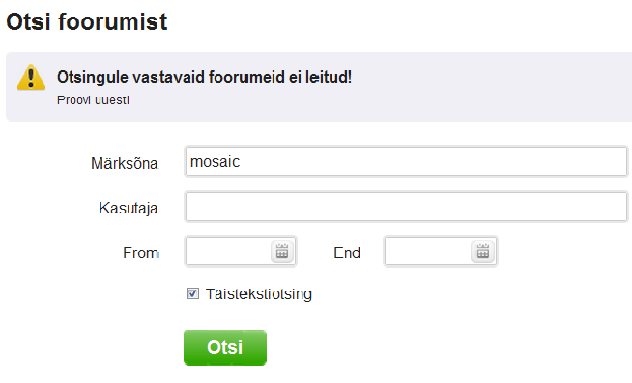This screenshot has height=383, width=632.
Task: Click the Täistekstiotsing checkbox label
Action: (x=258, y=294)
